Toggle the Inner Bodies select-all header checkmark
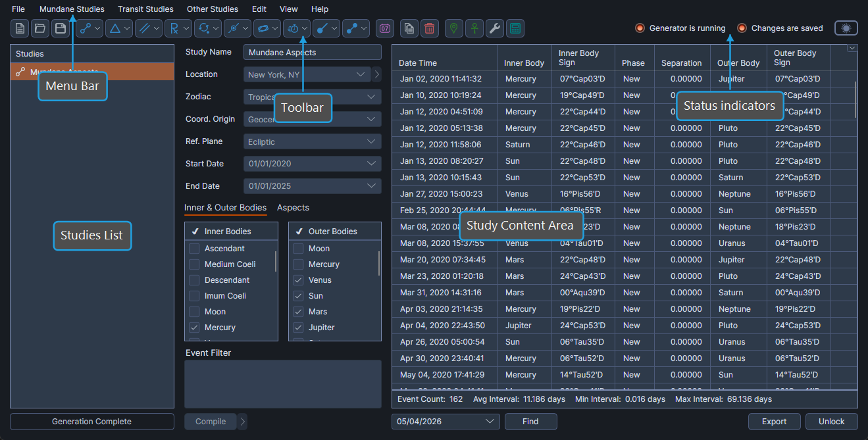The height and width of the screenshot is (440, 868). [x=195, y=232]
